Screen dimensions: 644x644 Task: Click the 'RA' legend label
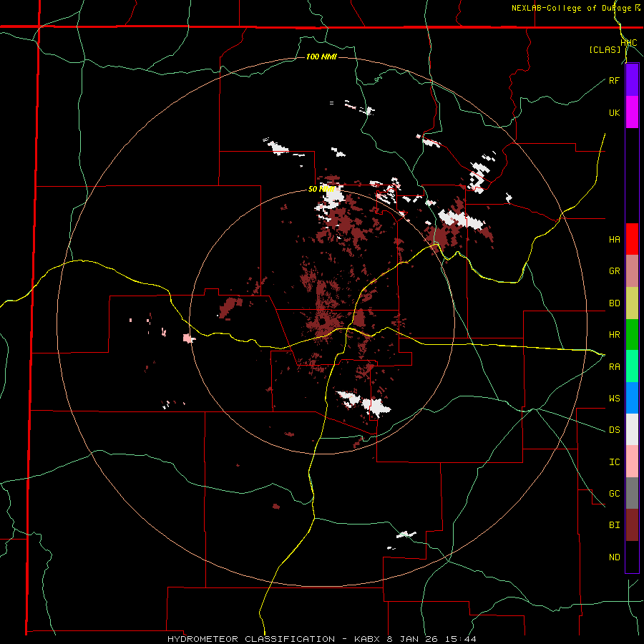pyautogui.click(x=614, y=367)
